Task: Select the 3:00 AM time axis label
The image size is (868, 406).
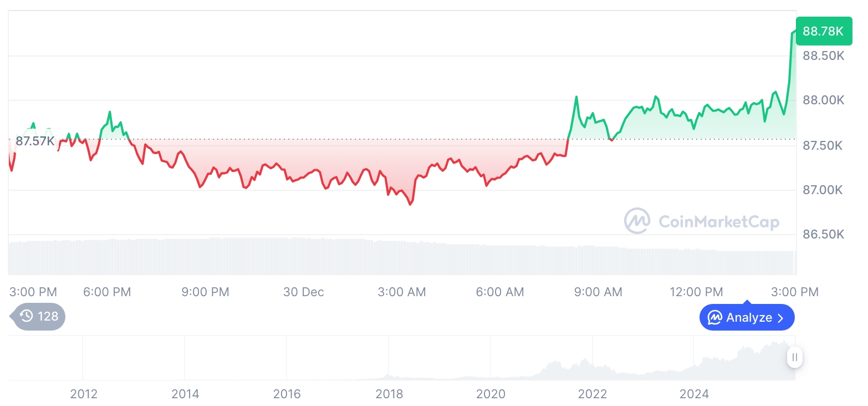Action: click(402, 292)
